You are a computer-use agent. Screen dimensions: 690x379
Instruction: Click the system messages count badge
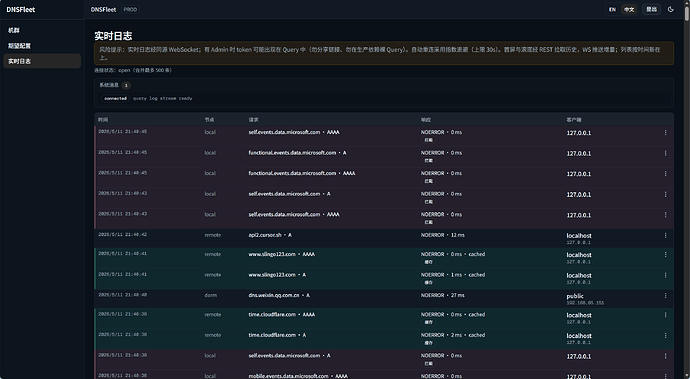126,85
